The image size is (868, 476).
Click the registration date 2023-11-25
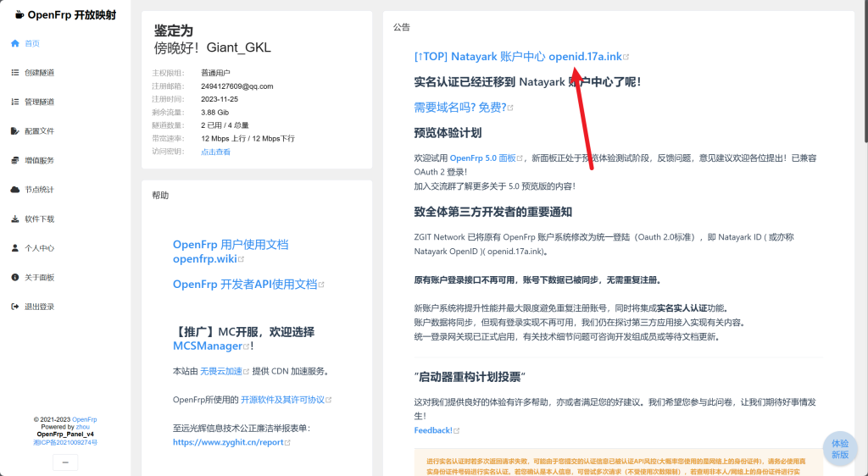pos(220,99)
